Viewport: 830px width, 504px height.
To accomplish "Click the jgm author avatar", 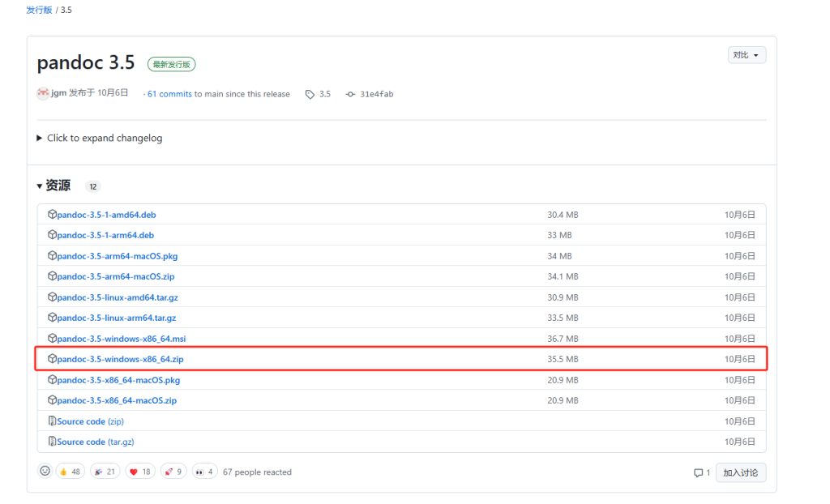I will pyautogui.click(x=43, y=93).
